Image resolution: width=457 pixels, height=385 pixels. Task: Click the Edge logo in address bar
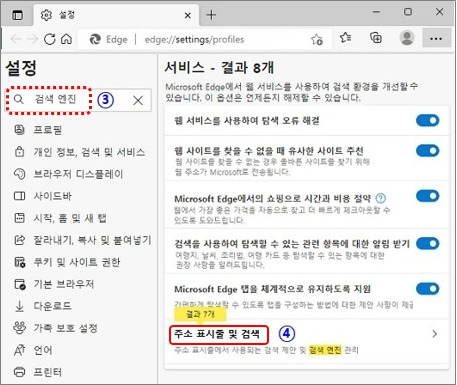point(95,40)
